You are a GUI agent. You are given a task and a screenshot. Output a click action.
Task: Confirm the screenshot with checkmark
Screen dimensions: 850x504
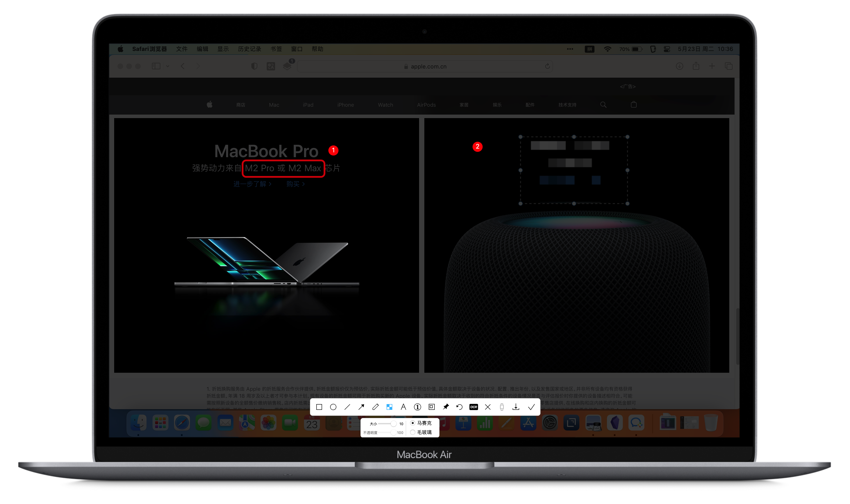point(531,407)
